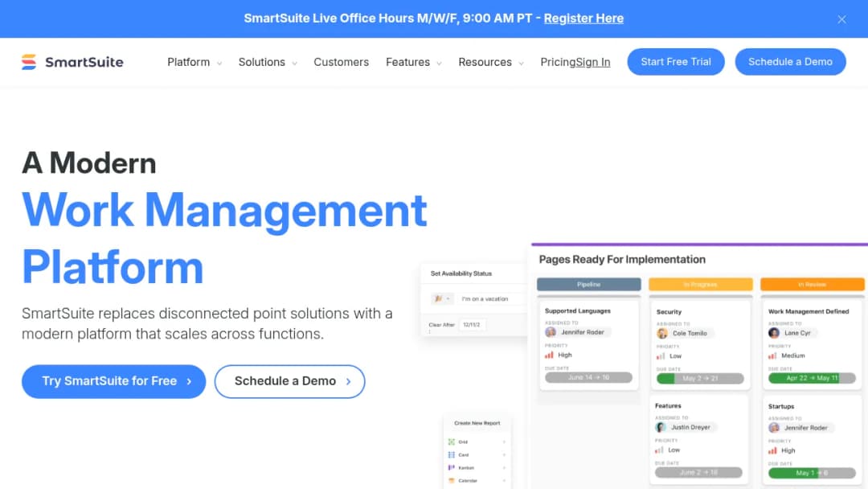Click Cole Tomilo avatar icon
This screenshot has height=489, width=868.
662,334
